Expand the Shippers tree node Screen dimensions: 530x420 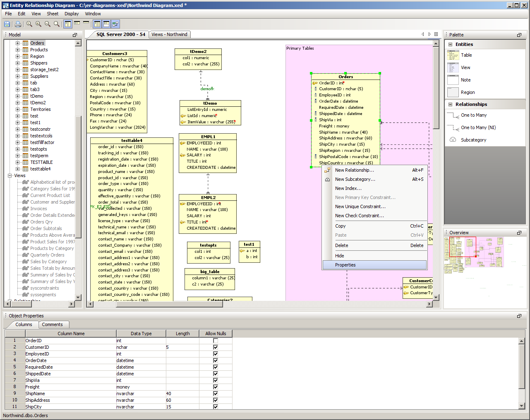[18, 63]
